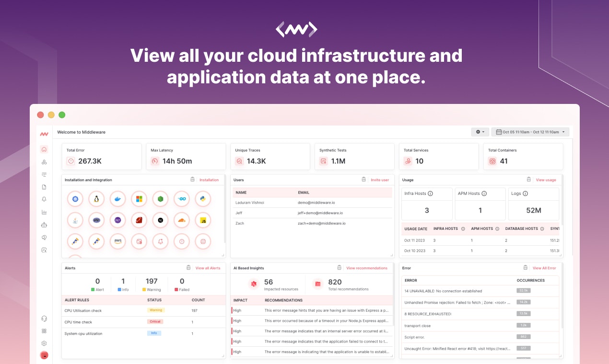Screen dimensions: 609x364
Task: Select the JS yellow integration icon
Action: [203, 220]
